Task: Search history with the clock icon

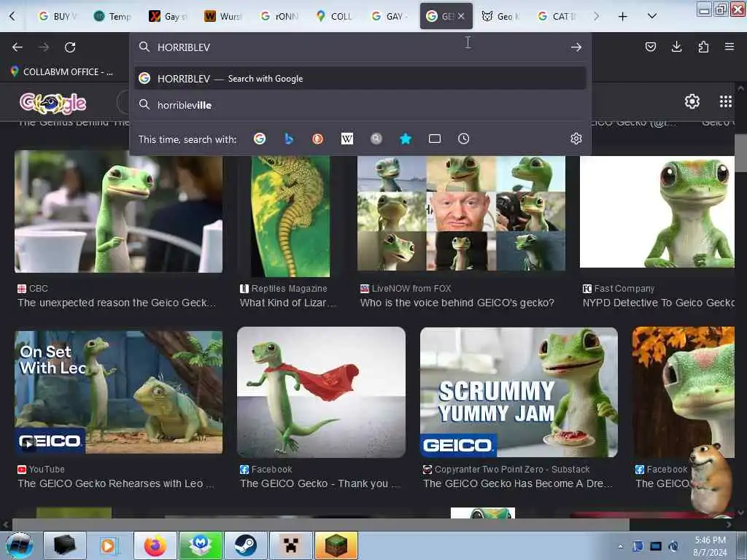Action: (463, 139)
